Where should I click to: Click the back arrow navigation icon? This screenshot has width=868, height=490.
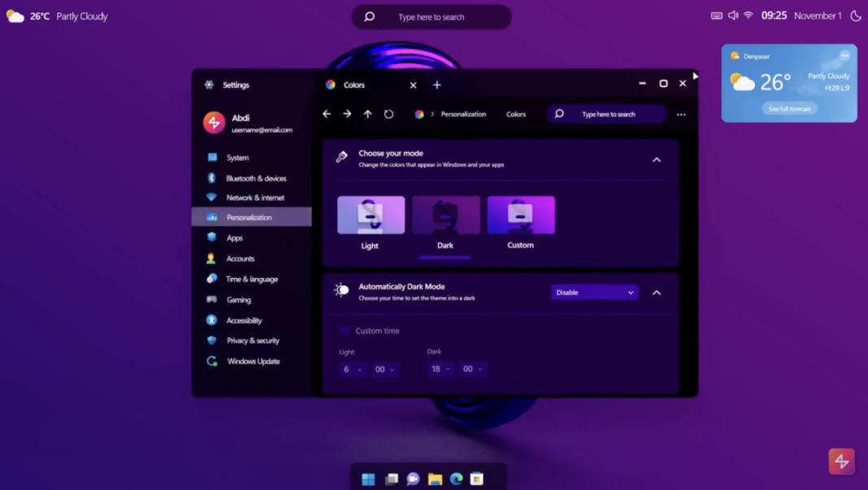[327, 115]
